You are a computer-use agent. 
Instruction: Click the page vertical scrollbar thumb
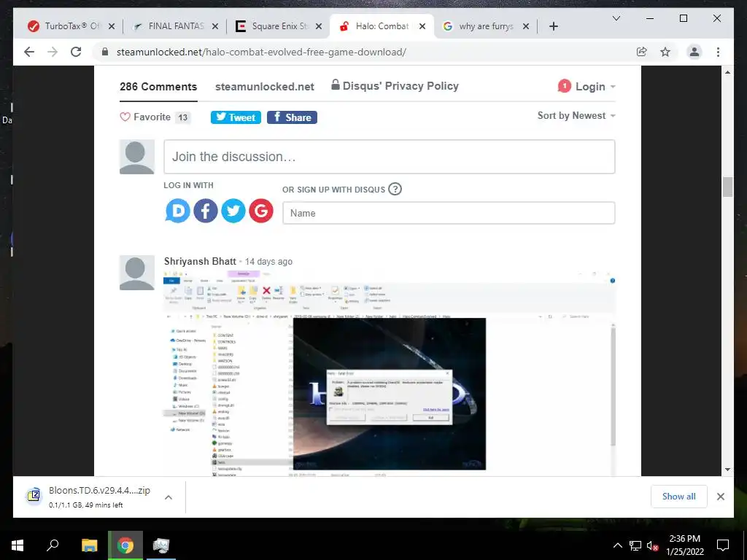pos(727,187)
